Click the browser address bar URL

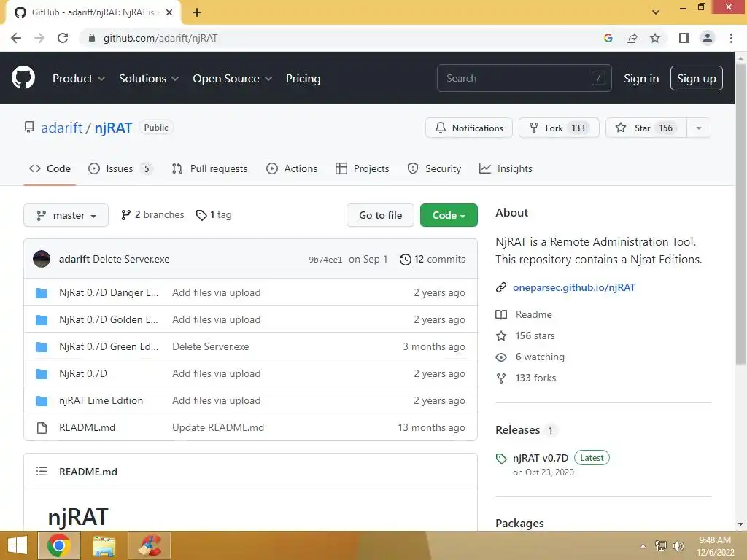[160, 38]
